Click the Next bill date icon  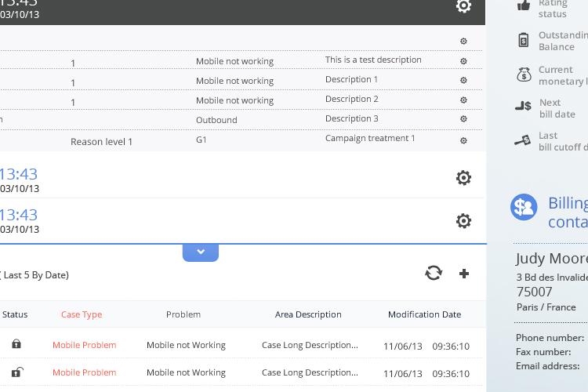point(523,106)
